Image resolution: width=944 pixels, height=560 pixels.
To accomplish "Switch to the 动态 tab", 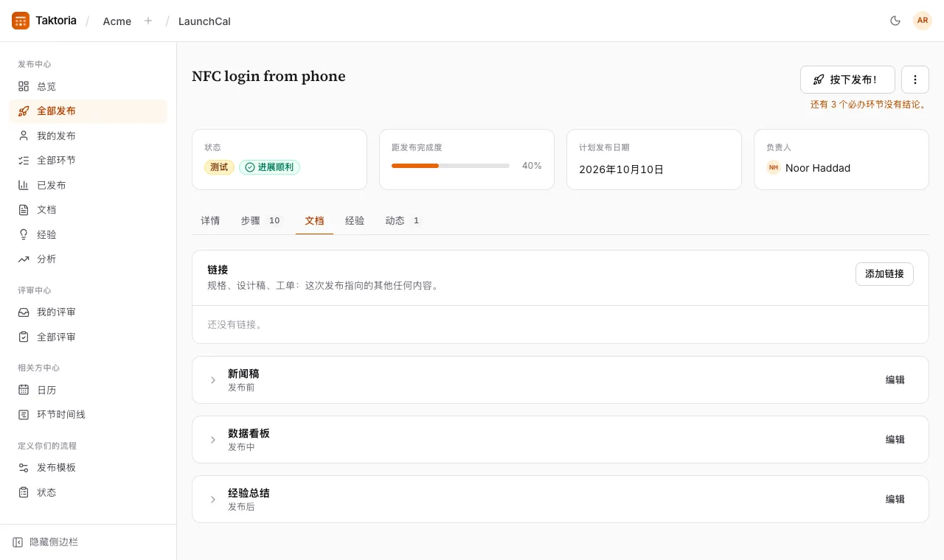I will [x=403, y=220].
